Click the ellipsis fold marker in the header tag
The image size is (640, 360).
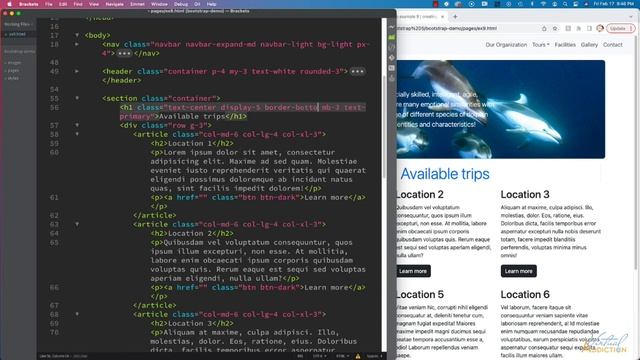[357, 71]
